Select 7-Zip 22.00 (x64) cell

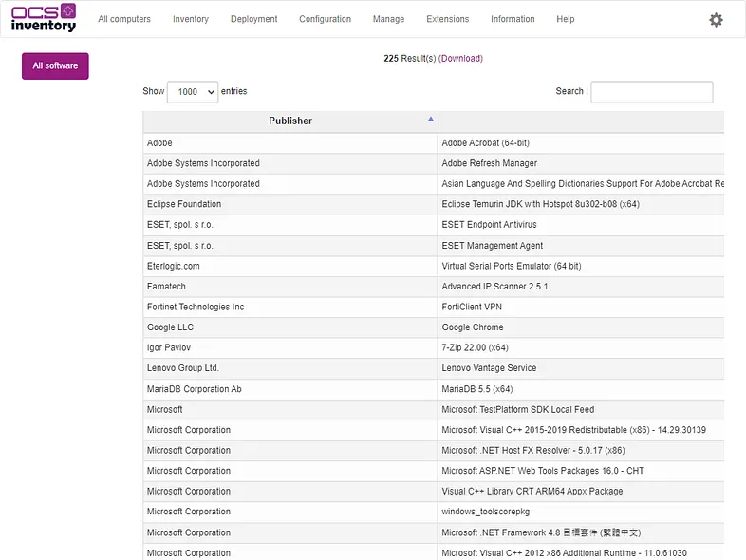pyautogui.click(x=581, y=347)
